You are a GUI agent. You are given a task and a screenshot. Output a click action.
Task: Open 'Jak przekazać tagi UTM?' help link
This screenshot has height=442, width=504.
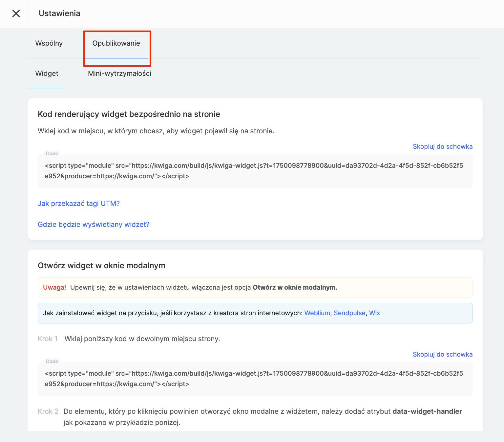(x=79, y=204)
